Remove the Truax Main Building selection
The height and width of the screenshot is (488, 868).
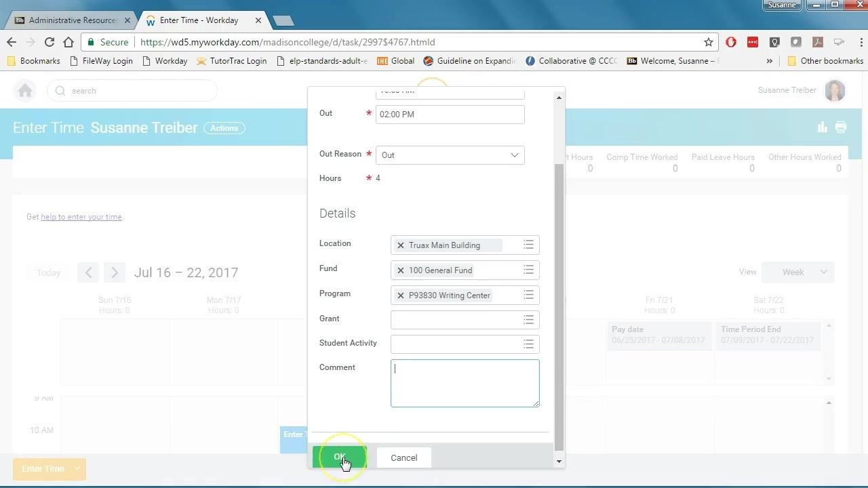(x=400, y=245)
